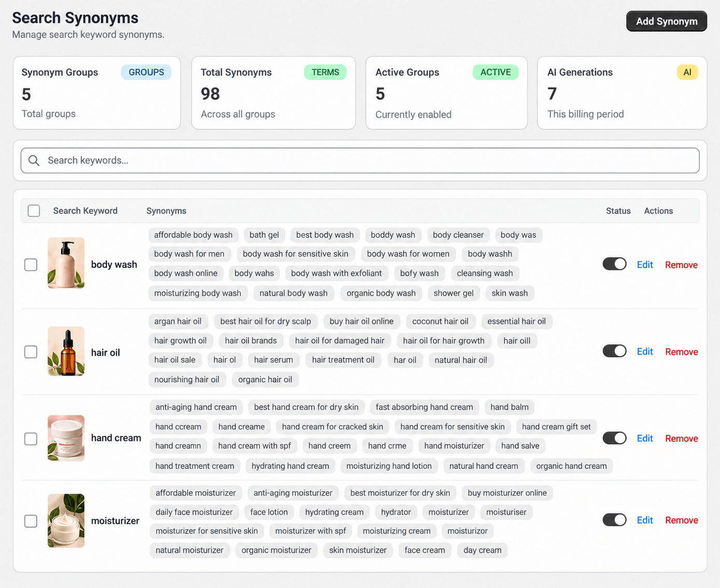Open the body wash product thumbnail
The image size is (720, 588).
pos(66,263)
